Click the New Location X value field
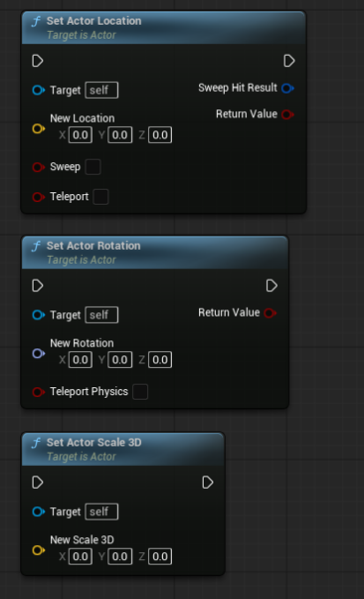This screenshot has height=599, width=364. point(81,135)
